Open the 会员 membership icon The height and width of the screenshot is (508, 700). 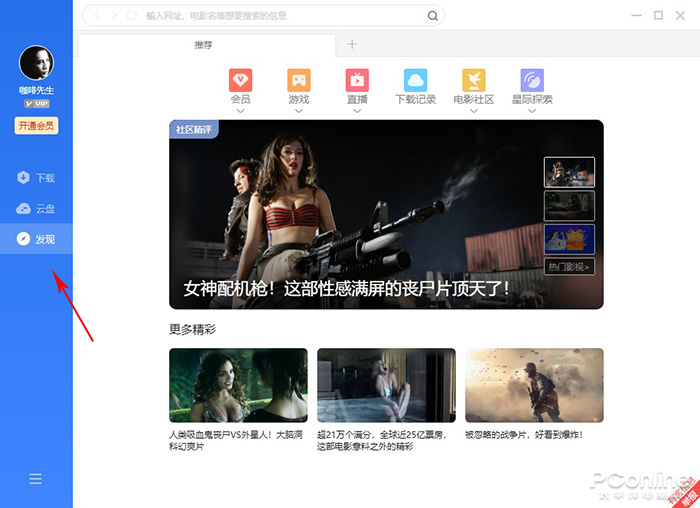240,80
